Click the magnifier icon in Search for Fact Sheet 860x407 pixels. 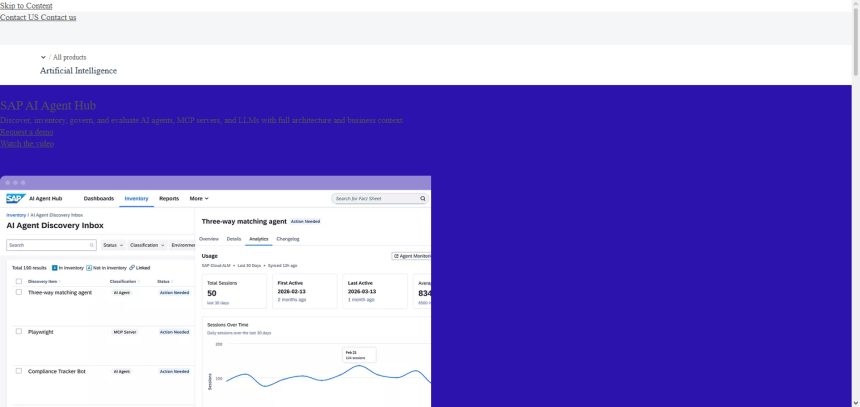tap(423, 199)
